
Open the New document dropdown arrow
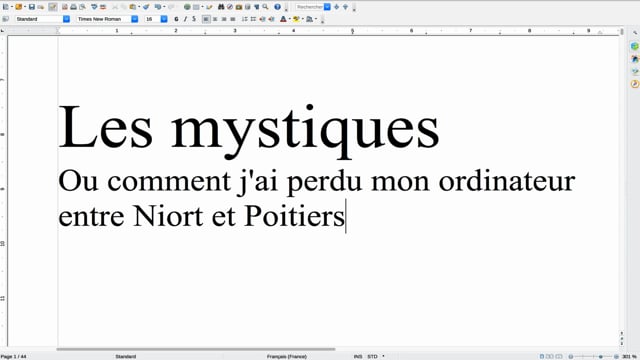point(12,7)
